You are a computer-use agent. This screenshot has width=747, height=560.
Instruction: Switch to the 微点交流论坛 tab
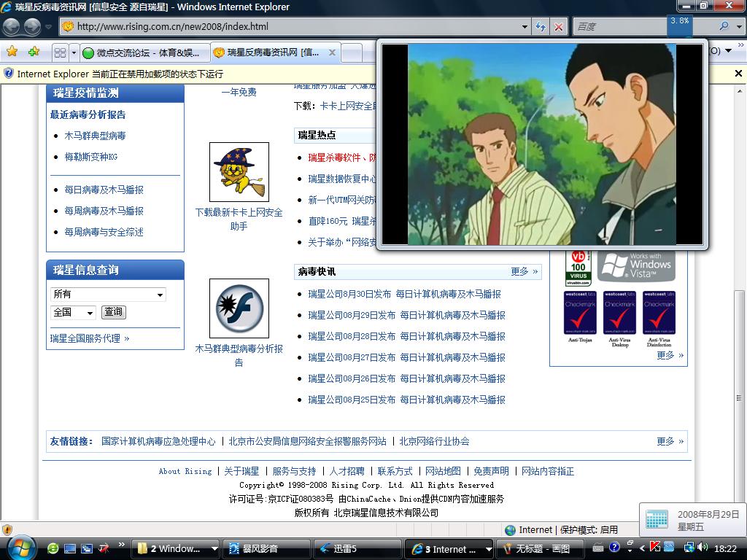pos(145,52)
